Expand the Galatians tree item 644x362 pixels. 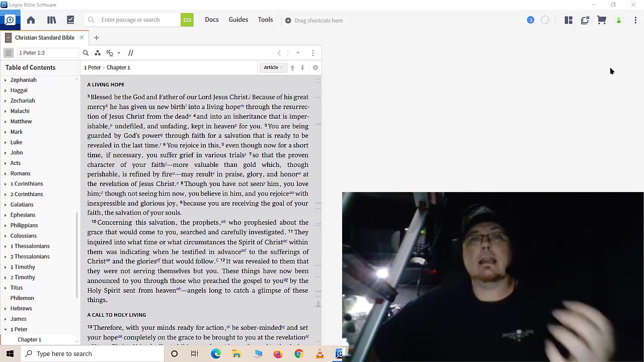coord(6,205)
